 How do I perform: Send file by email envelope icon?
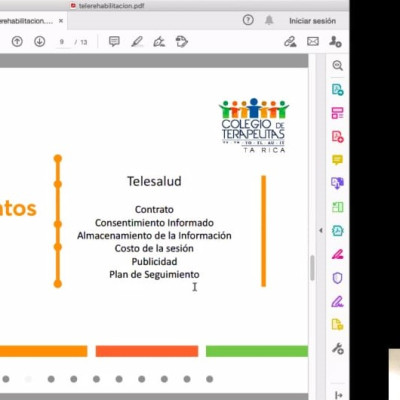pyautogui.click(x=313, y=42)
